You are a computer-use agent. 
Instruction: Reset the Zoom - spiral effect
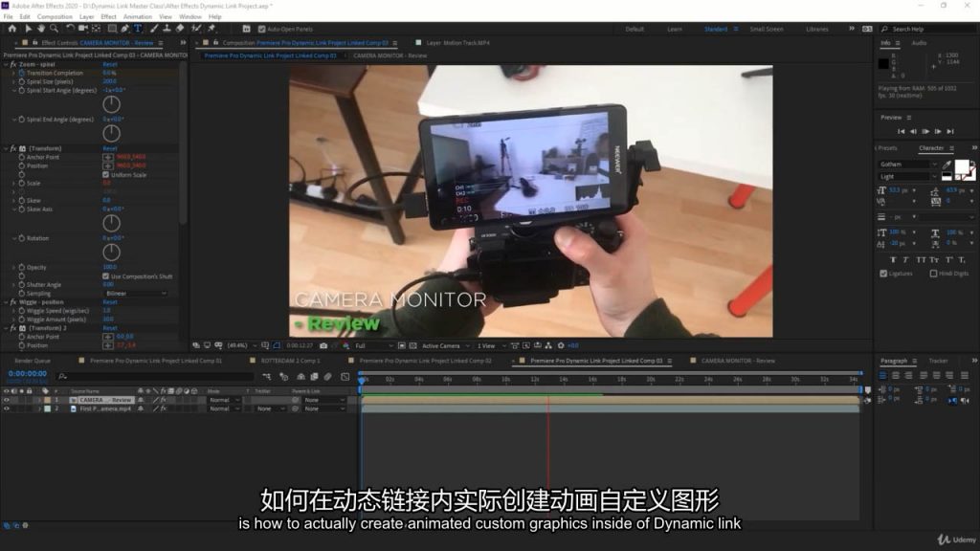point(110,64)
